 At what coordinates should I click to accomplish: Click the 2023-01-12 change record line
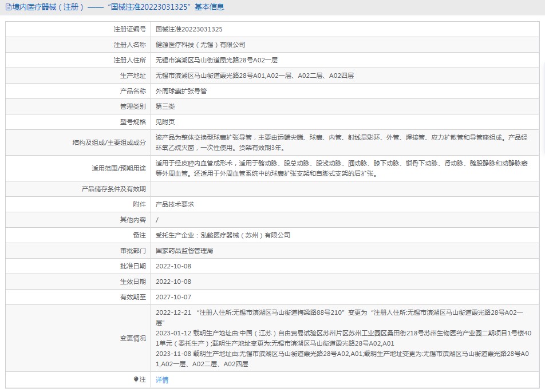coord(343,338)
